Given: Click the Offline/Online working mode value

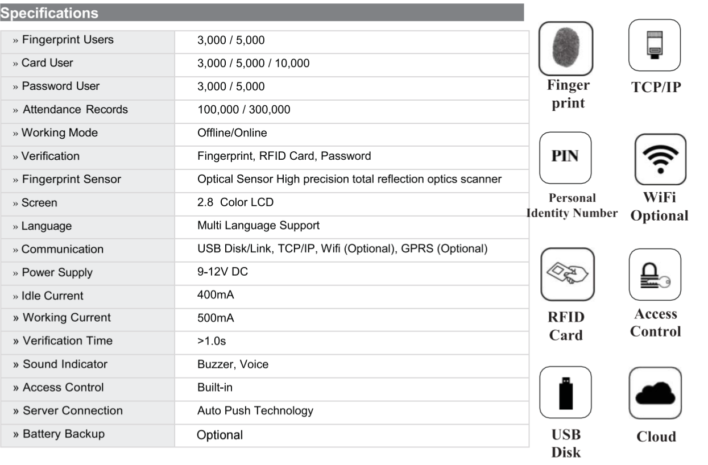Looking at the screenshot, I should (232, 133).
